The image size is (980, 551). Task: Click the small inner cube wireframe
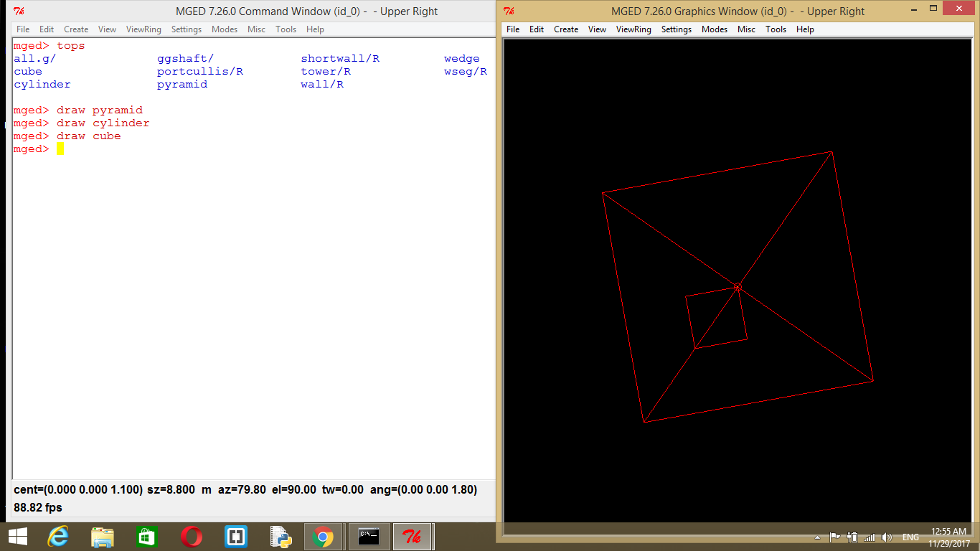[x=716, y=318]
